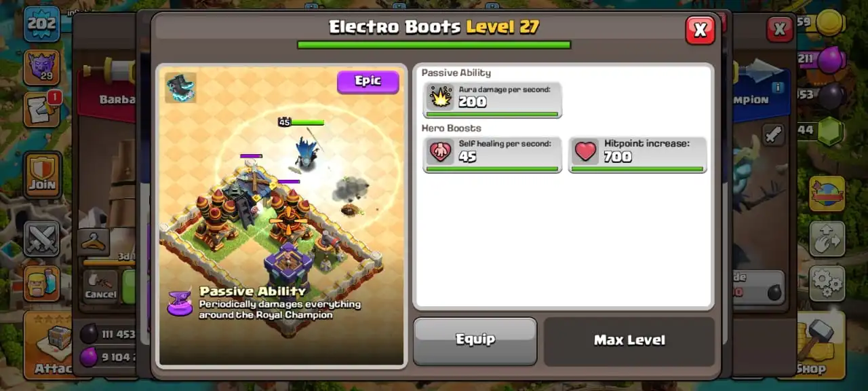Tap the hitpoint increase heart icon
868x391 pixels.
(585, 152)
